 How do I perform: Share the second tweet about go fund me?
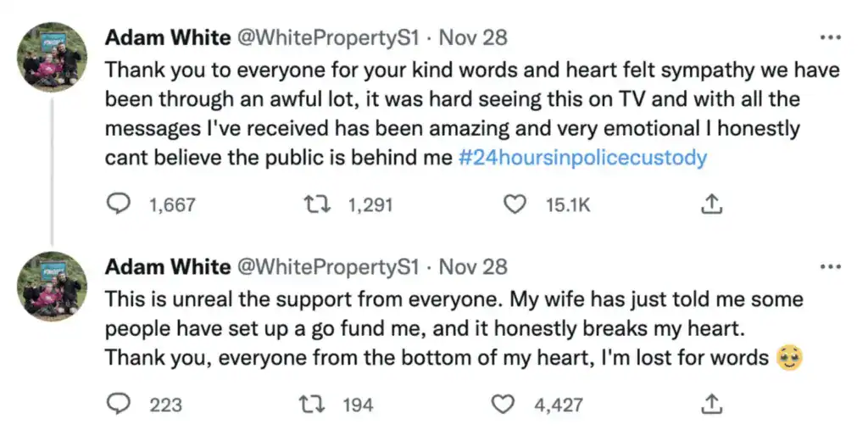click(x=713, y=405)
